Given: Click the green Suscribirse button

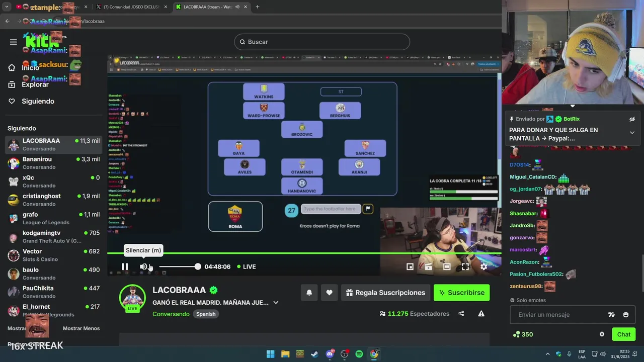Looking at the screenshot, I should click(461, 293).
